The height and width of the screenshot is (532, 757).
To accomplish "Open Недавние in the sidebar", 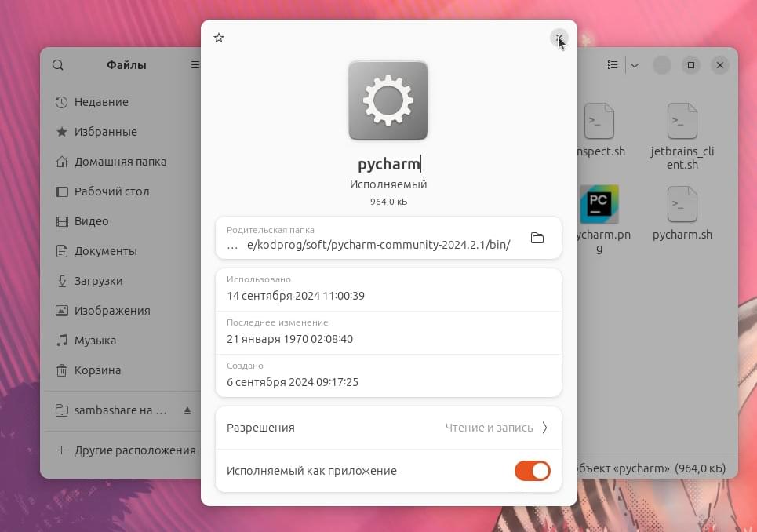I will tap(101, 102).
